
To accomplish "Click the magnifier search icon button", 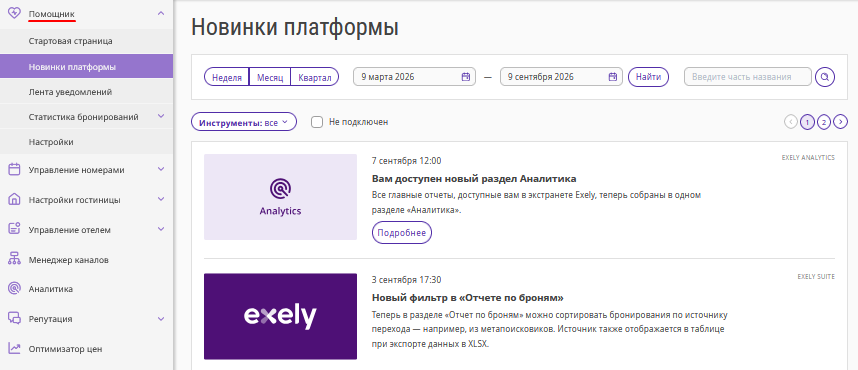I will (x=825, y=77).
